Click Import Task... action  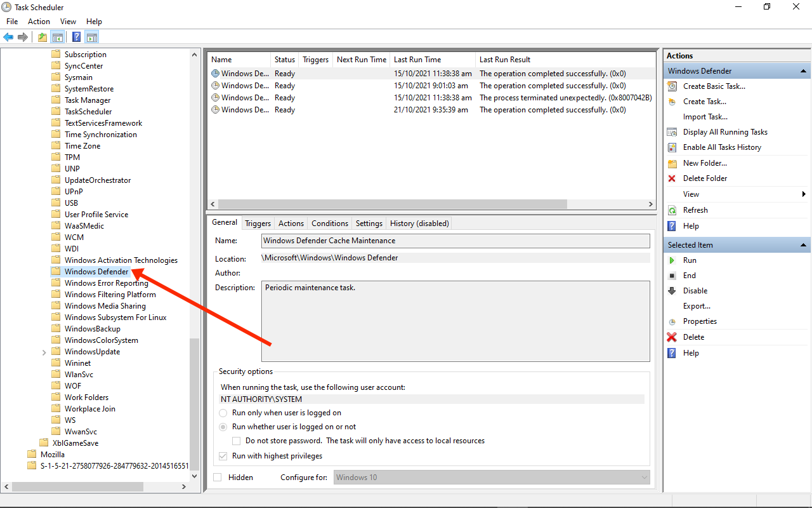(705, 117)
